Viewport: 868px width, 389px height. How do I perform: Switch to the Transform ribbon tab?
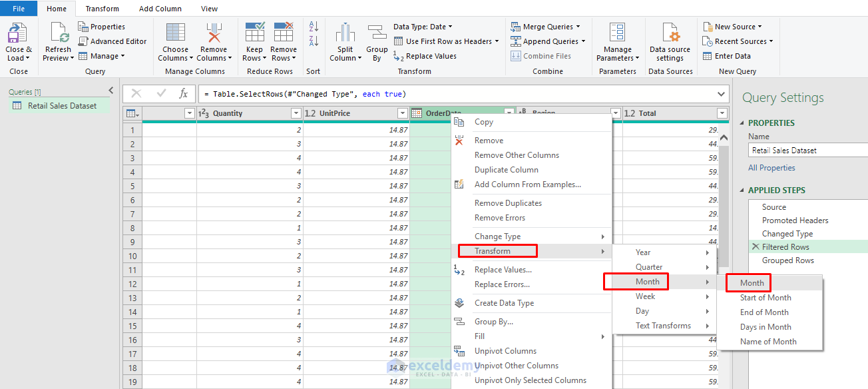(x=103, y=9)
